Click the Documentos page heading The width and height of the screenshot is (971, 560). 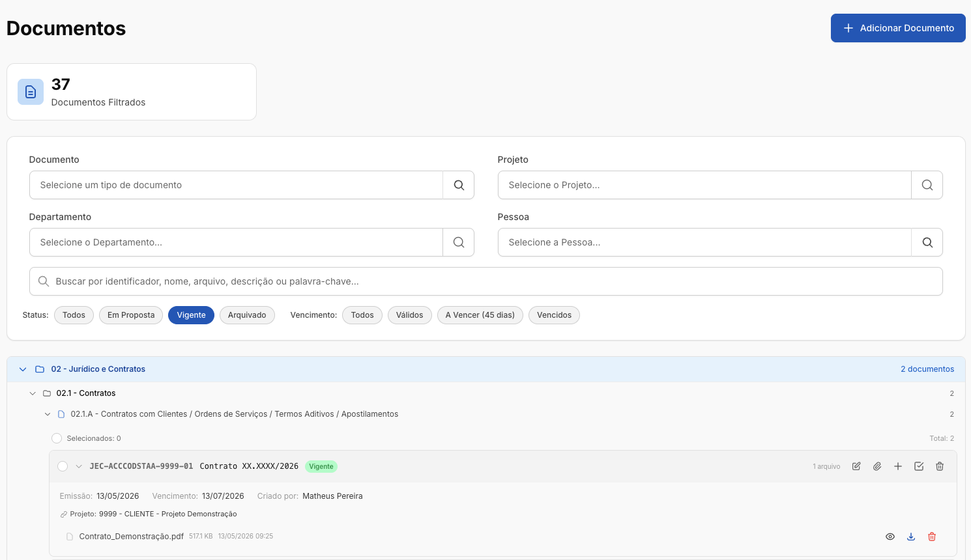[x=66, y=28]
